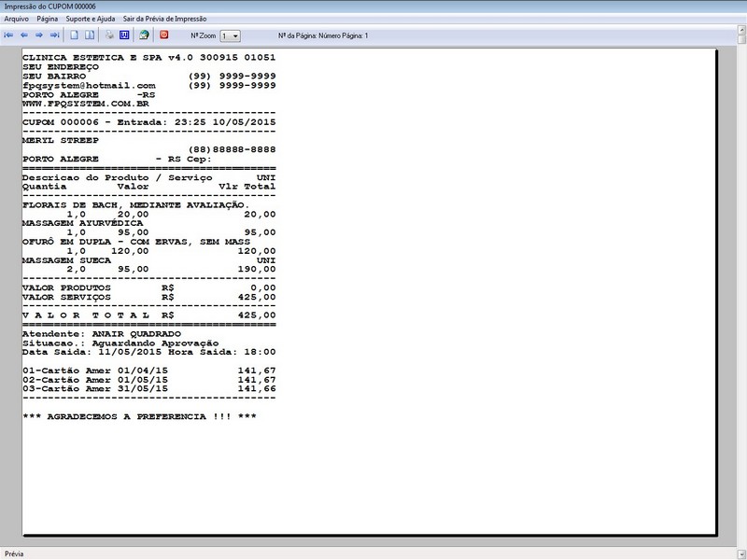Click the printer icon

tap(109, 35)
